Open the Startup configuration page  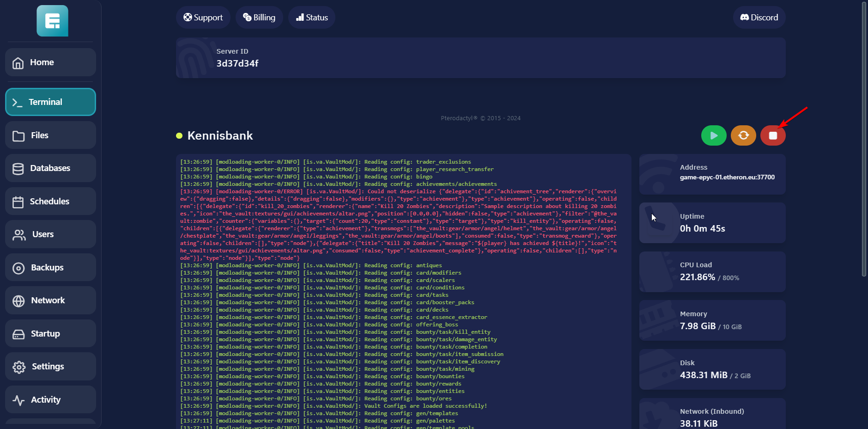50,334
